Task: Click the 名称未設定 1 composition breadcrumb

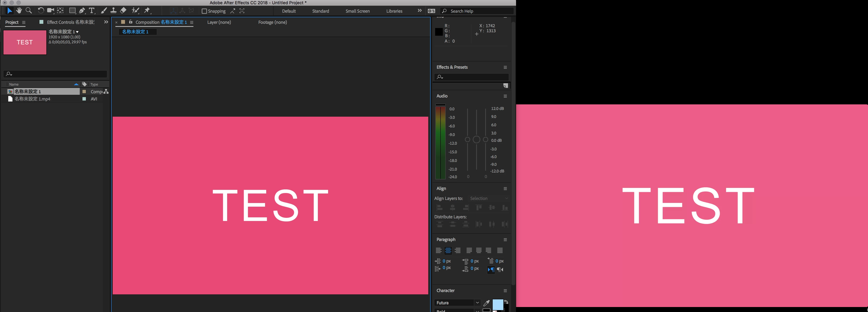Action: pyautogui.click(x=137, y=32)
